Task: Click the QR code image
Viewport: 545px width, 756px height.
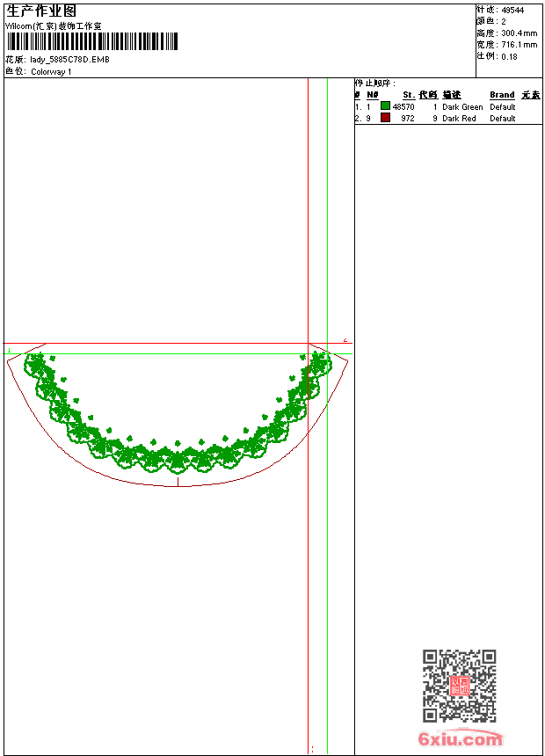Action: 460,686
